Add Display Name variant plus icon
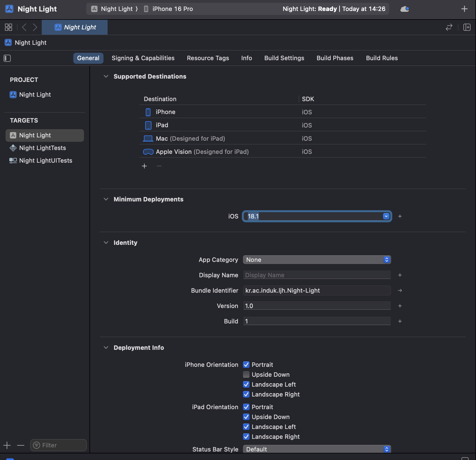The height and width of the screenshot is (460, 476). click(x=400, y=275)
